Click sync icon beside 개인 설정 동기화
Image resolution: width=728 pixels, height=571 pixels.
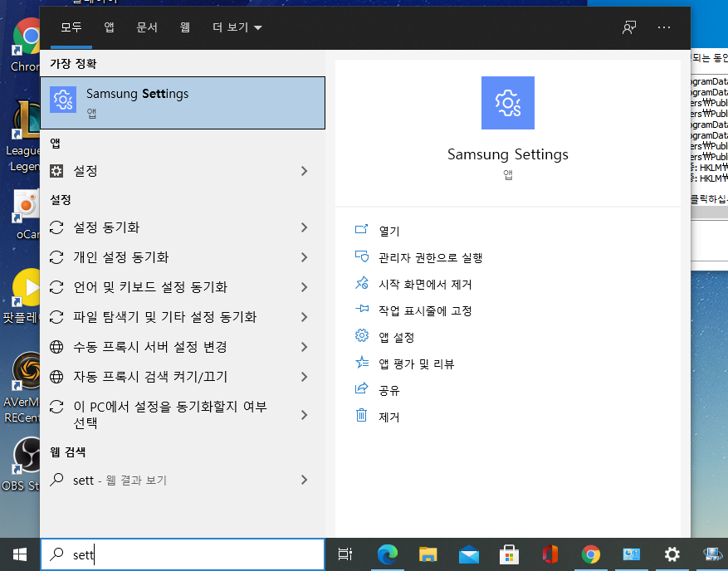[x=56, y=257]
